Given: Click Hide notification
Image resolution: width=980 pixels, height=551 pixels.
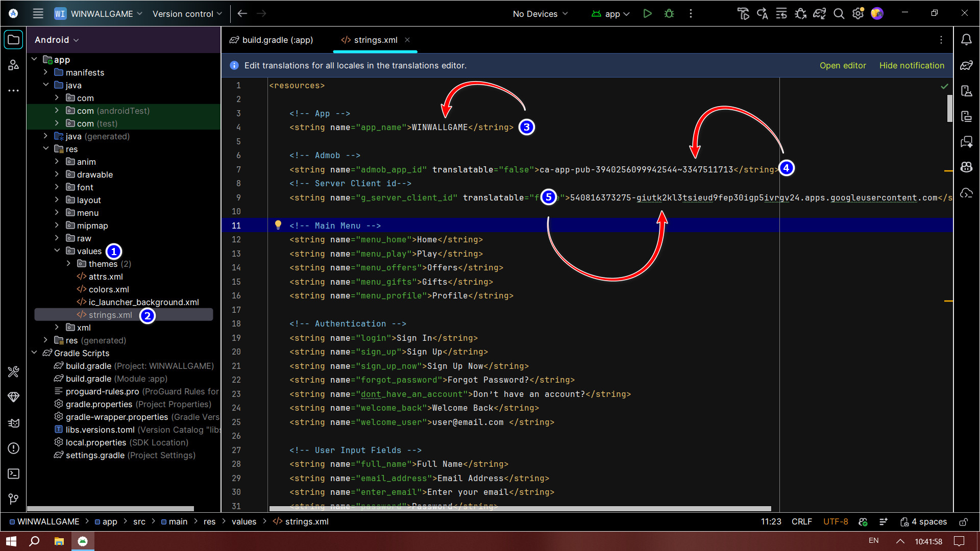Looking at the screenshot, I should (x=912, y=65).
